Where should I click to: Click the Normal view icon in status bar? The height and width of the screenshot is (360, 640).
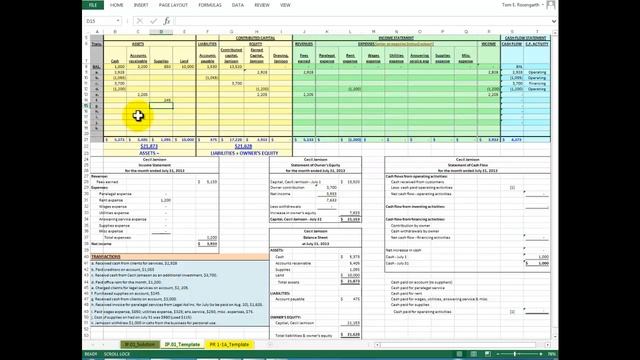click(459, 354)
